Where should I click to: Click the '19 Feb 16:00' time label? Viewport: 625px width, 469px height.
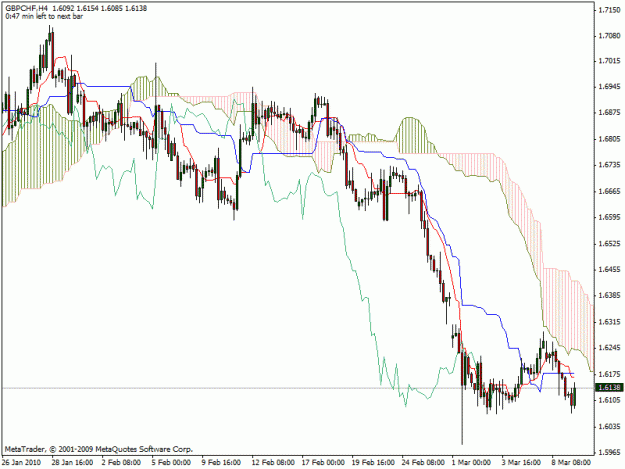pos(373,462)
